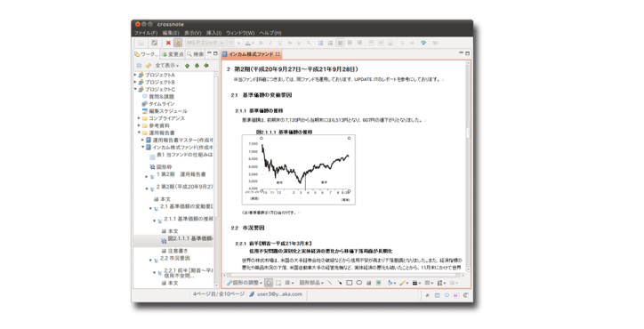Image resolution: width=644 pixels, height=329 pixels.
Task: Choose the pointer select tool in drawing toolbar
Action: 269,283
